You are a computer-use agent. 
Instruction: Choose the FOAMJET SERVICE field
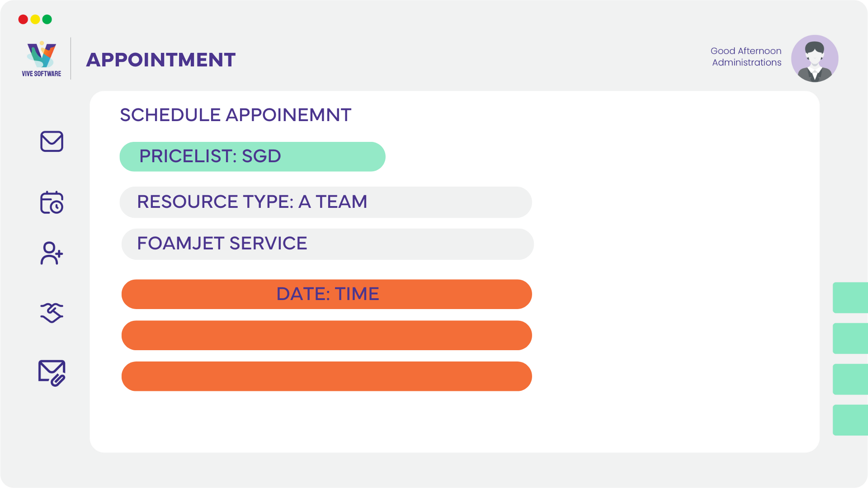pyautogui.click(x=327, y=244)
